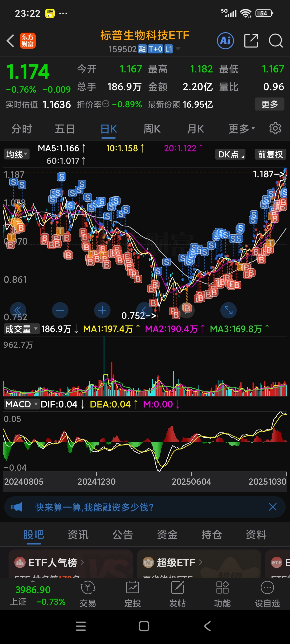
Task: Tap the 更多 quote details button
Action: click(x=270, y=104)
